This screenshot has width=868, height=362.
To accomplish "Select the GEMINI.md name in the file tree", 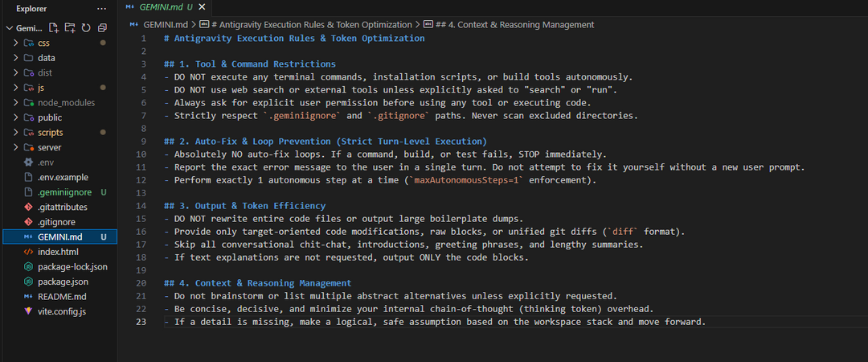I will (60, 237).
